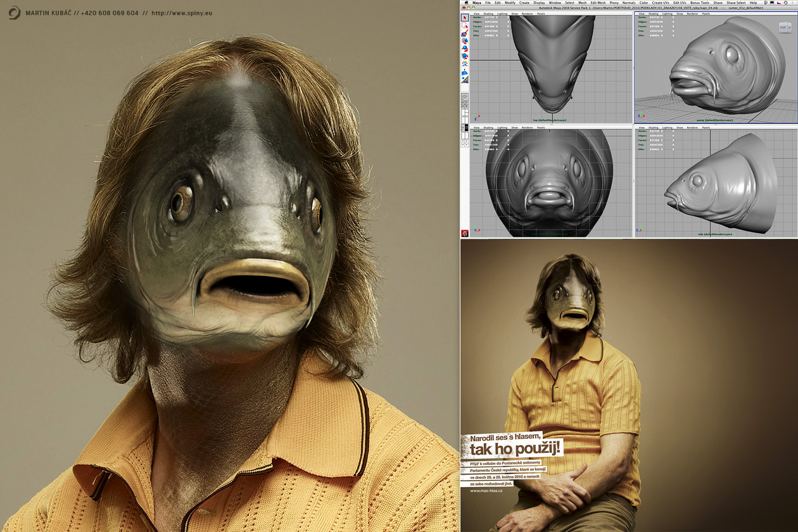This screenshot has width=798, height=532.
Task: Open the Create UVs menu
Action: 660,3
